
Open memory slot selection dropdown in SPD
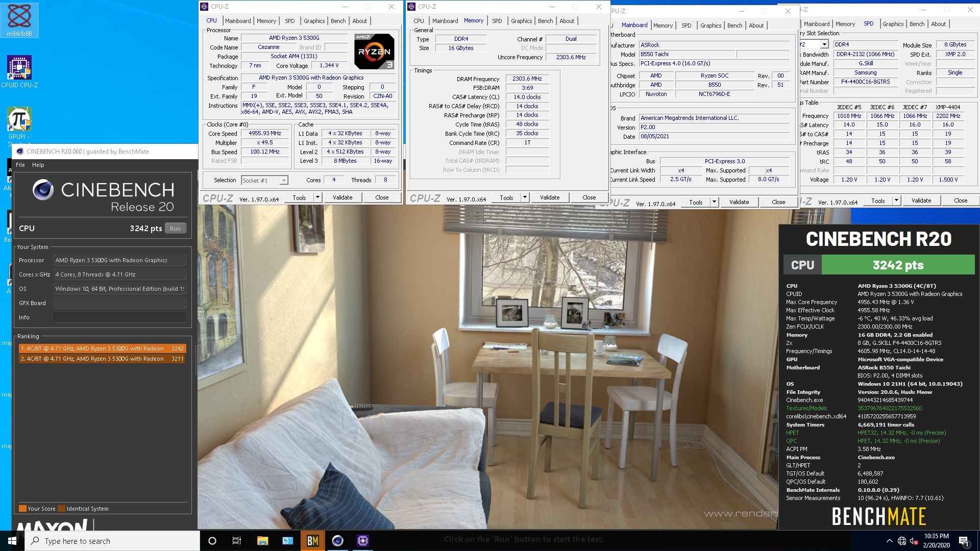pos(824,45)
